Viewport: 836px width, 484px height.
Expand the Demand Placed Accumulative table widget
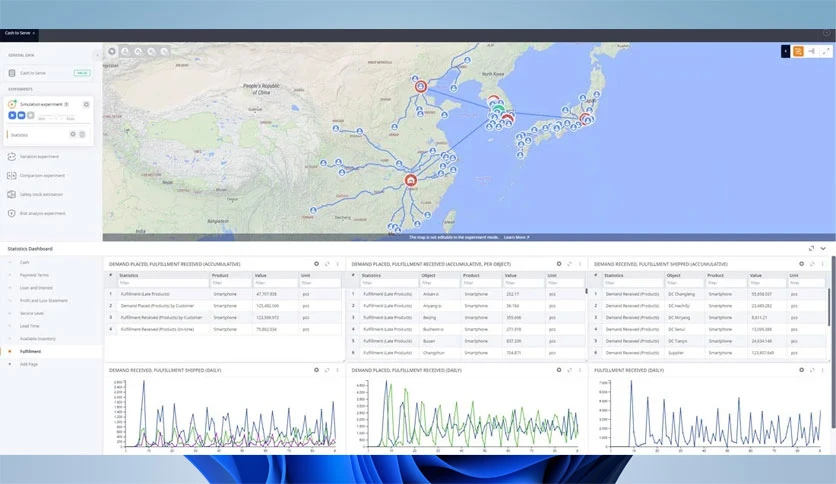tap(327, 264)
